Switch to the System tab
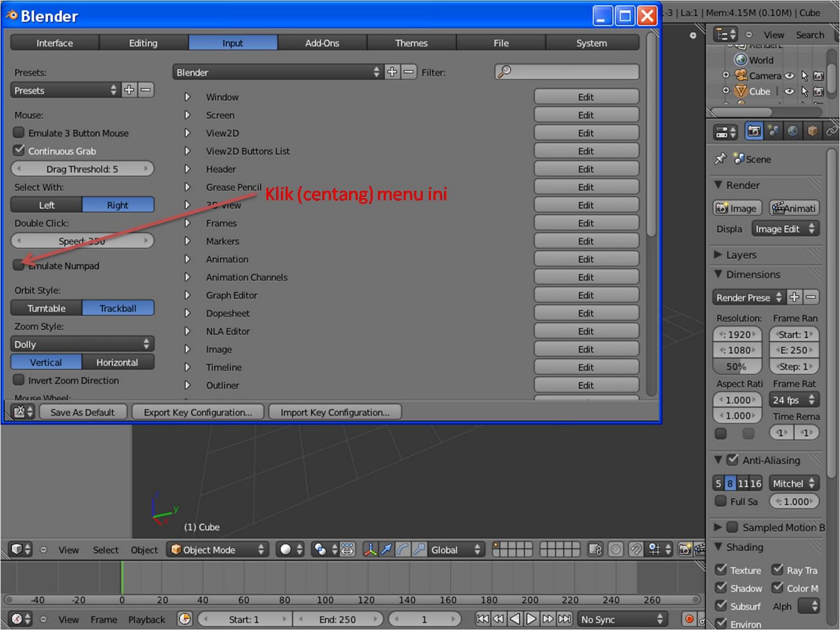 [592, 43]
